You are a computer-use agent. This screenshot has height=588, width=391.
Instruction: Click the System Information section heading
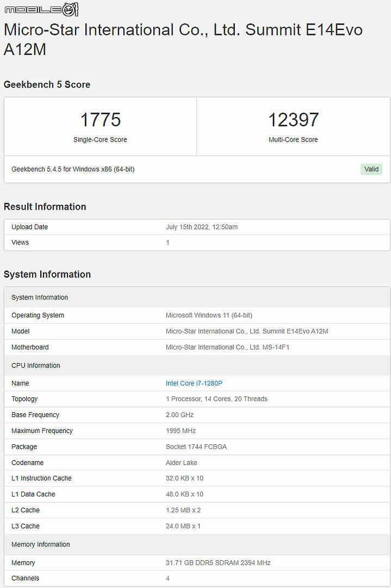47,274
